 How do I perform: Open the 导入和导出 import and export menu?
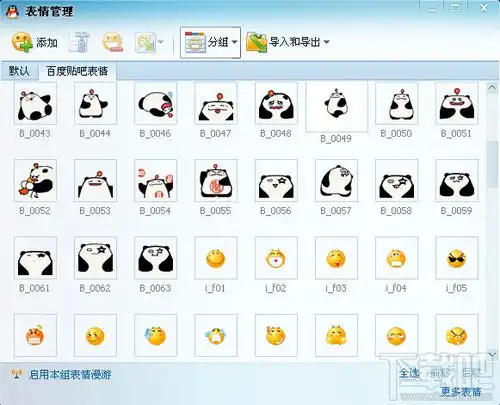coord(288,42)
